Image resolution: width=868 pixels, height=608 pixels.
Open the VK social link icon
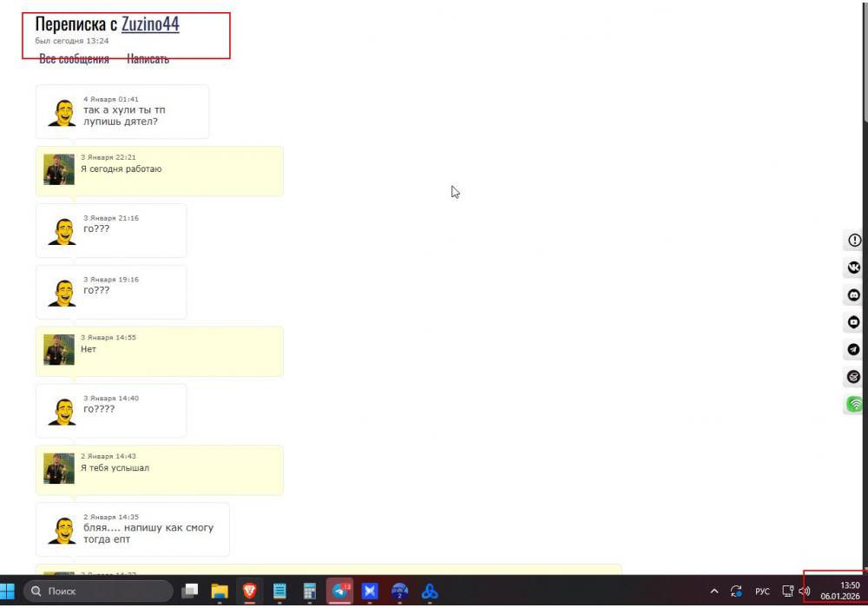pos(854,268)
